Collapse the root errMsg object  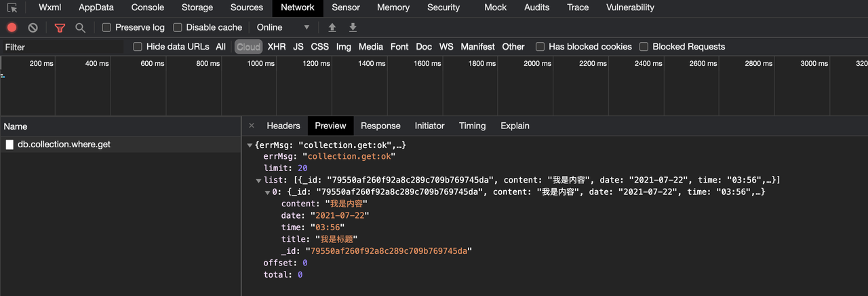[250, 145]
